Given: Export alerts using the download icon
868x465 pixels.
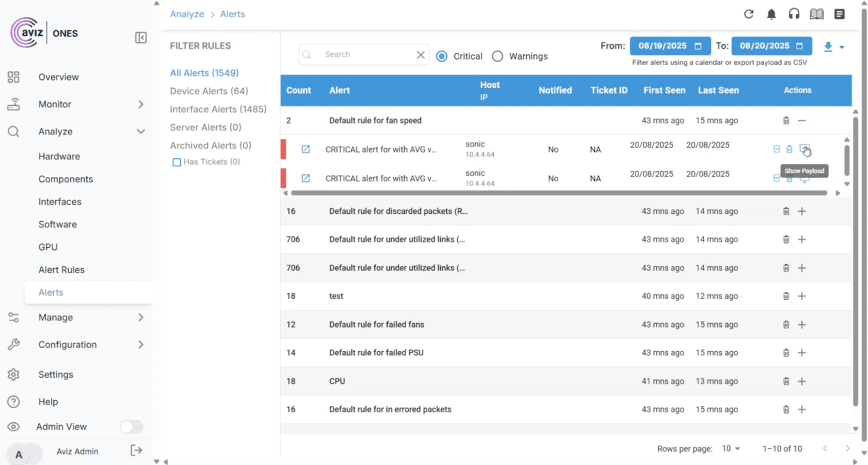Looking at the screenshot, I should pyautogui.click(x=828, y=46).
